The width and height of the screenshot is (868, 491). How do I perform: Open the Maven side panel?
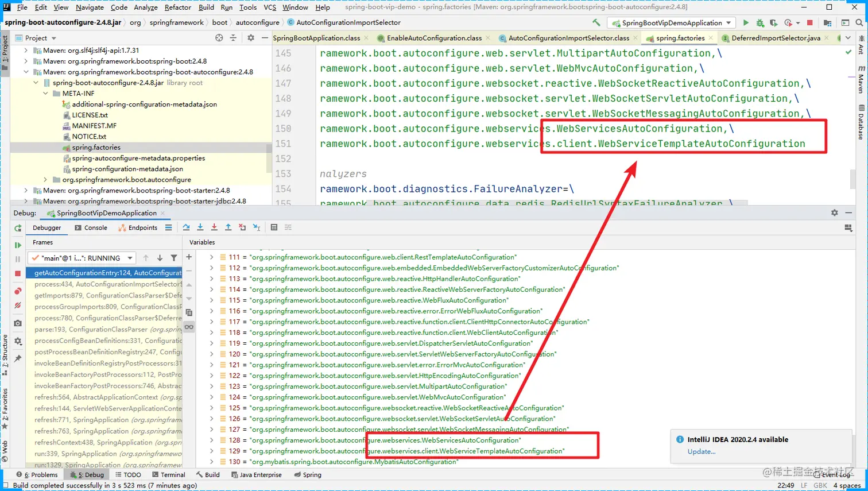(x=862, y=80)
